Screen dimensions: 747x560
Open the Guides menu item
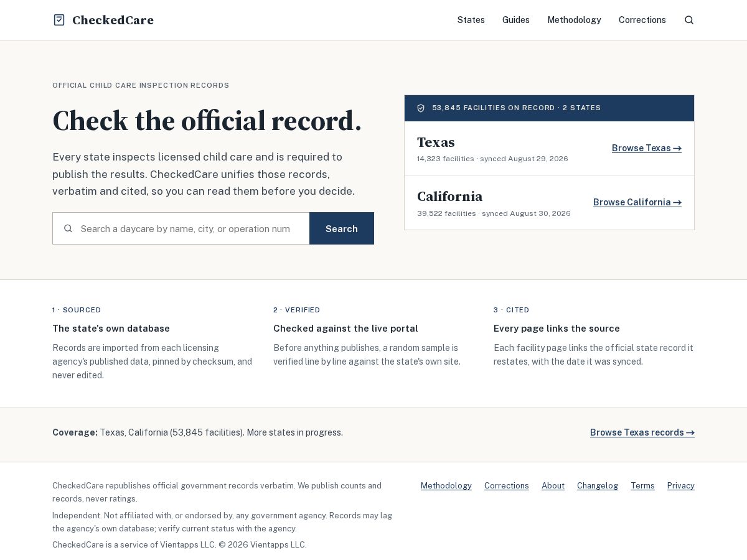(x=516, y=20)
